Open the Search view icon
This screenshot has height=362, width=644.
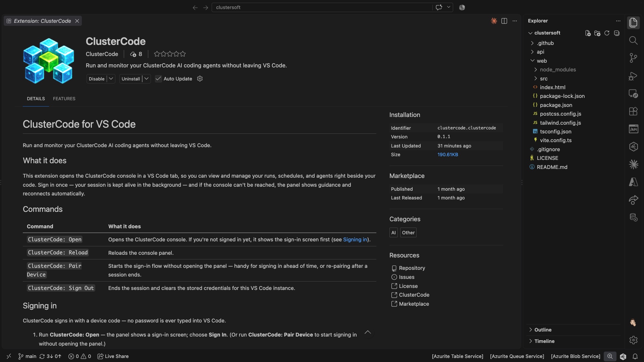(633, 40)
